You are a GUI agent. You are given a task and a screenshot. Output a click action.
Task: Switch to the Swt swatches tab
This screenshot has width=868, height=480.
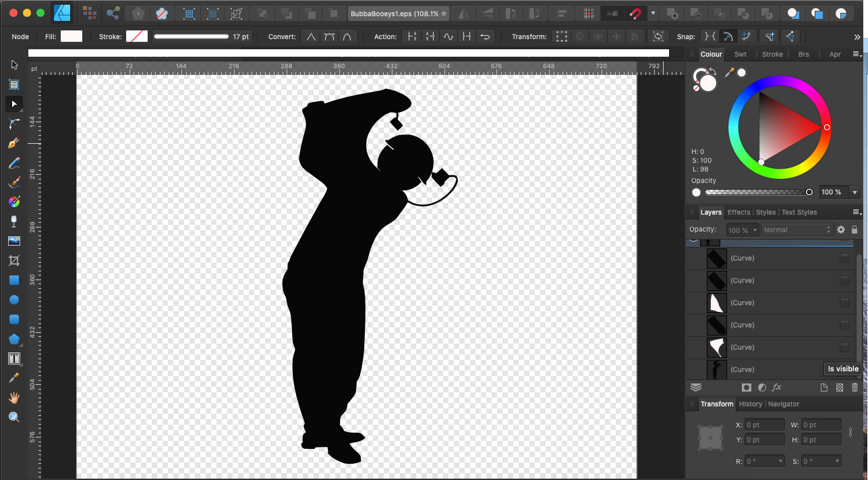click(741, 54)
